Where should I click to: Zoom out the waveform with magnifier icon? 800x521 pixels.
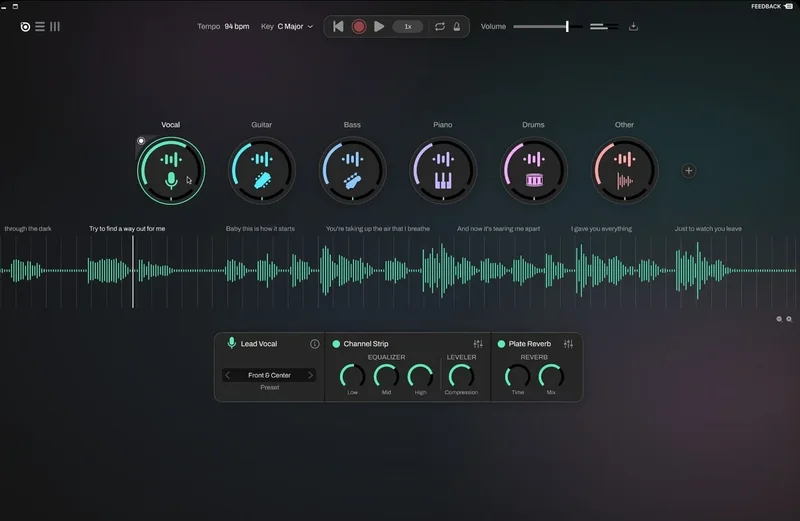779,319
